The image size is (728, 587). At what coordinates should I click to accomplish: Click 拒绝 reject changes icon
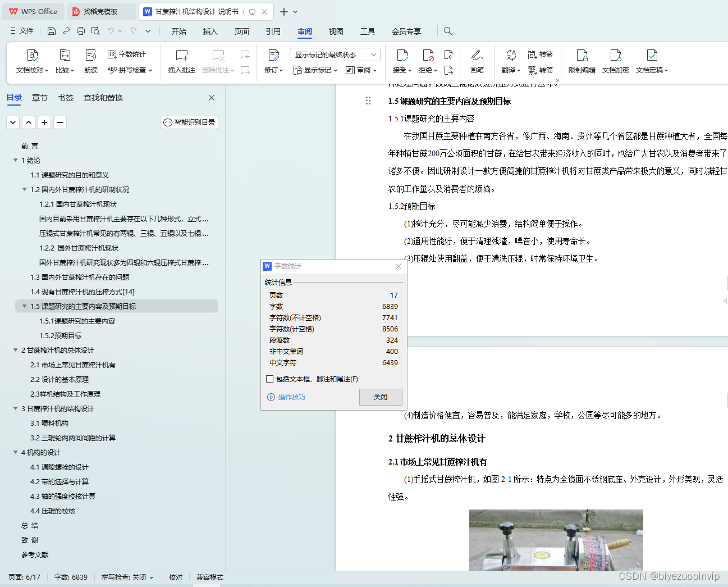pyautogui.click(x=428, y=55)
